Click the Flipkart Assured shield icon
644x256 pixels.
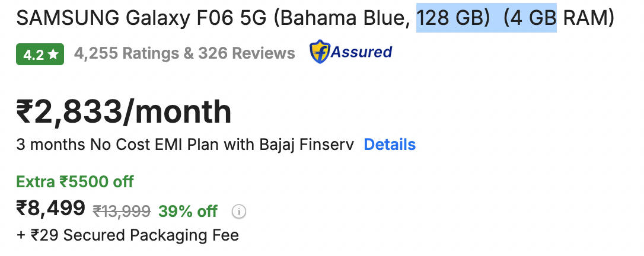click(x=320, y=52)
